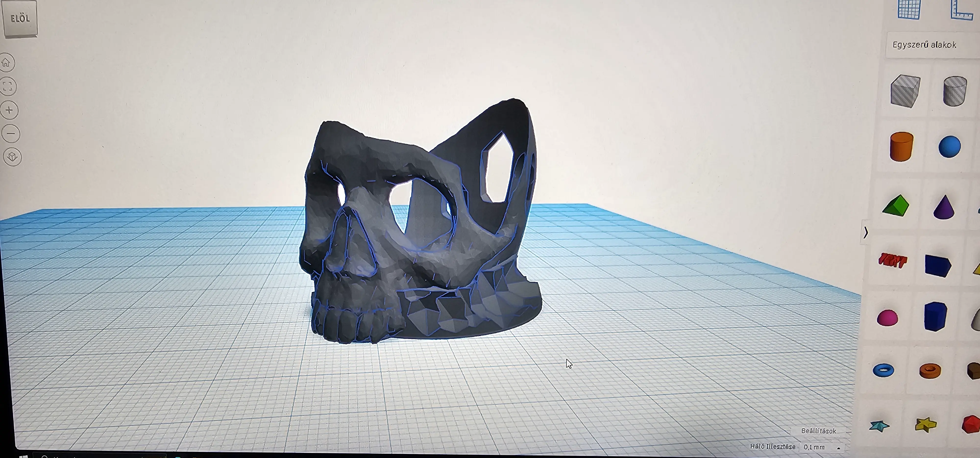Collapse the shapes panel with the chevron
This screenshot has height=458, width=980.
(866, 232)
